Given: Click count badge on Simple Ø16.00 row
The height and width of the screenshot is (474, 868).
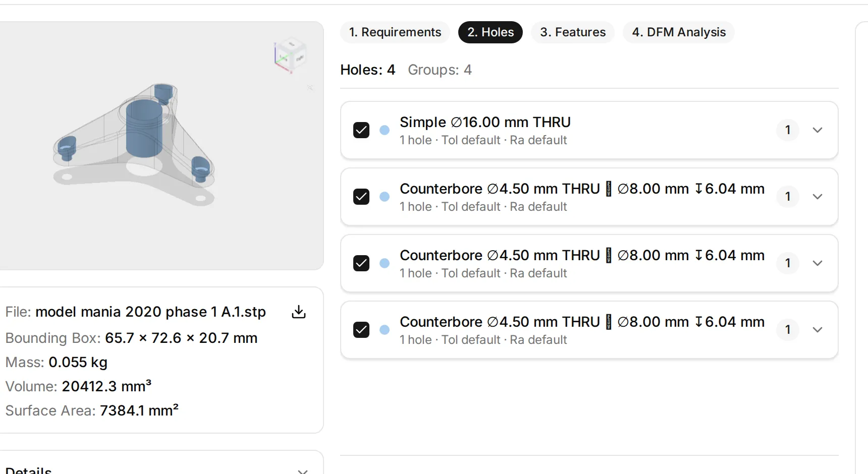Looking at the screenshot, I should tap(788, 130).
